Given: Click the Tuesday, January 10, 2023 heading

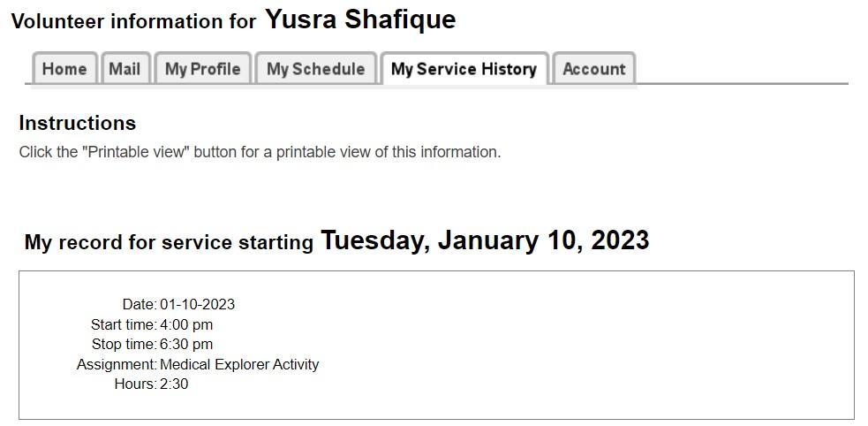Looking at the screenshot, I should coord(485,240).
